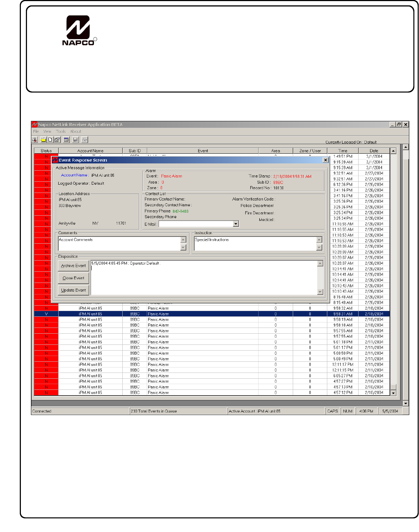Click inside the Account Comments text box
Viewport: 419px width, 532px height.
(119, 243)
